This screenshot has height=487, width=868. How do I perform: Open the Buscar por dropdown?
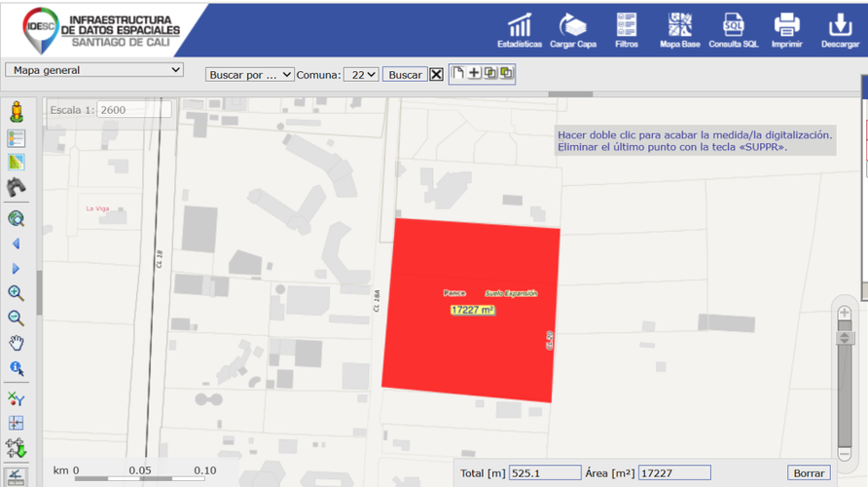pyautogui.click(x=249, y=75)
